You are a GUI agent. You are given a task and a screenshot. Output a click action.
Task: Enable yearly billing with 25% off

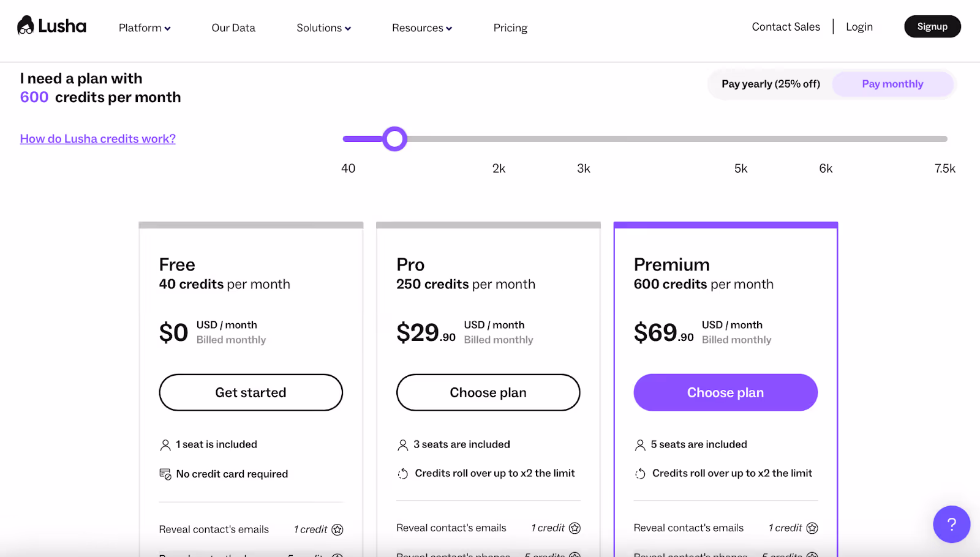tap(771, 84)
